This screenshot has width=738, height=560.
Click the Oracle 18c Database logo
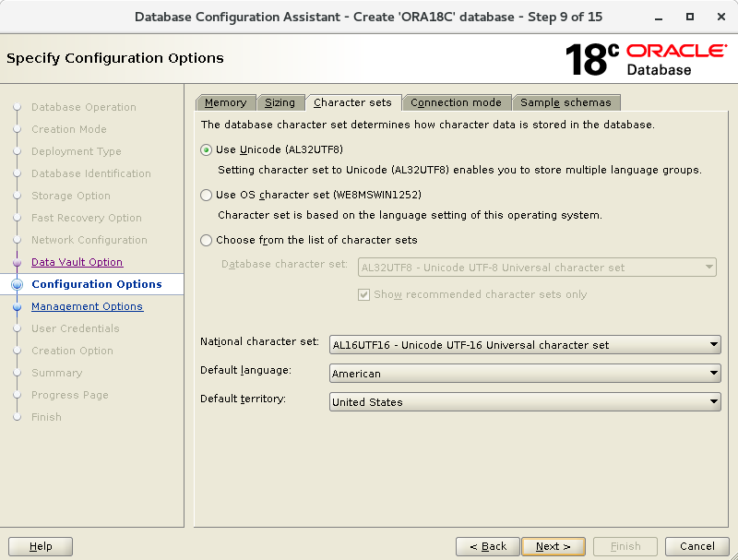(646, 60)
